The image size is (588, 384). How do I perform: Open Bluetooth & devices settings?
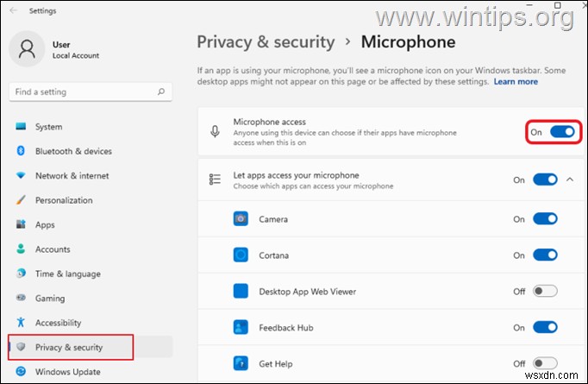pyautogui.click(x=73, y=151)
